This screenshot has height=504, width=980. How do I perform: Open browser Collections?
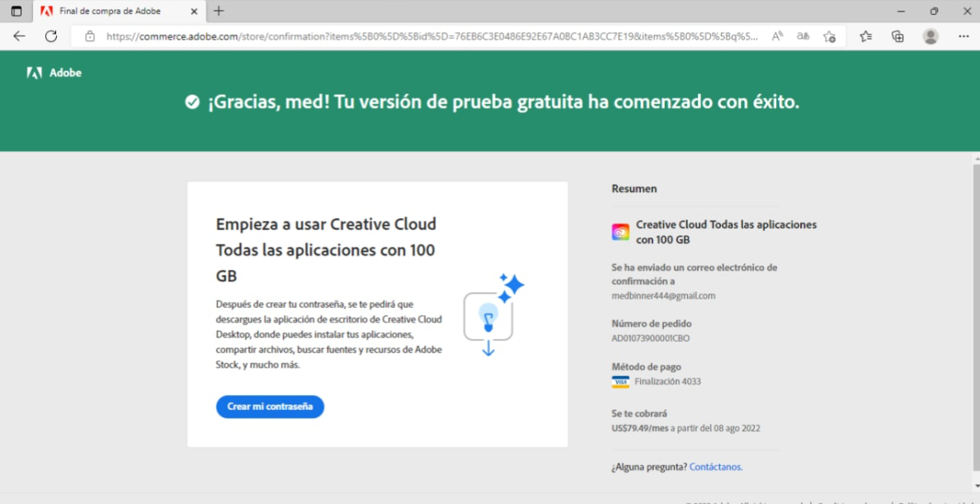(898, 36)
